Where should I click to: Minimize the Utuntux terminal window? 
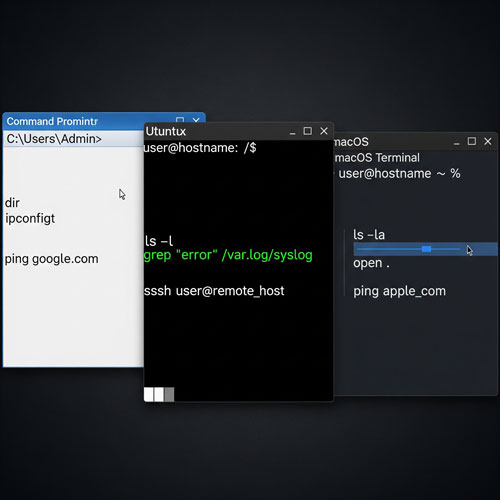[x=293, y=133]
